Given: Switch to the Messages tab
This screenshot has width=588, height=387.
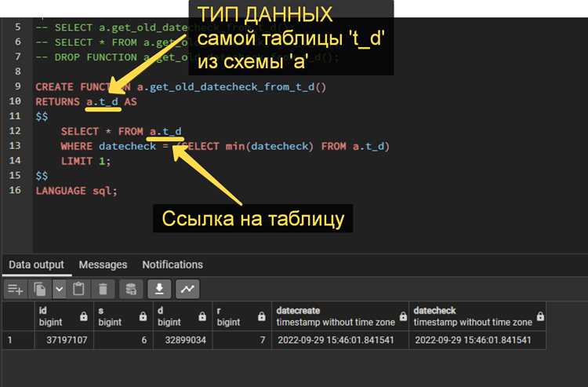Looking at the screenshot, I should (x=103, y=265).
